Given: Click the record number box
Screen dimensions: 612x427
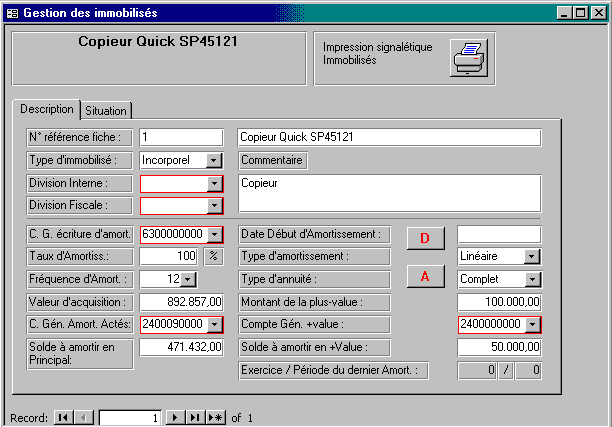Looking at the screenshot, I should point(130,418).
